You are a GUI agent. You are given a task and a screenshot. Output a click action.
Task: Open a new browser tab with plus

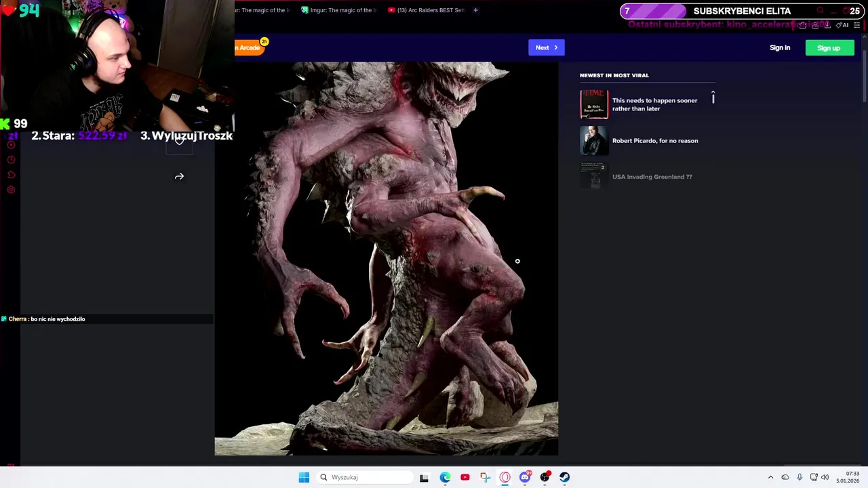pos(475,10)
